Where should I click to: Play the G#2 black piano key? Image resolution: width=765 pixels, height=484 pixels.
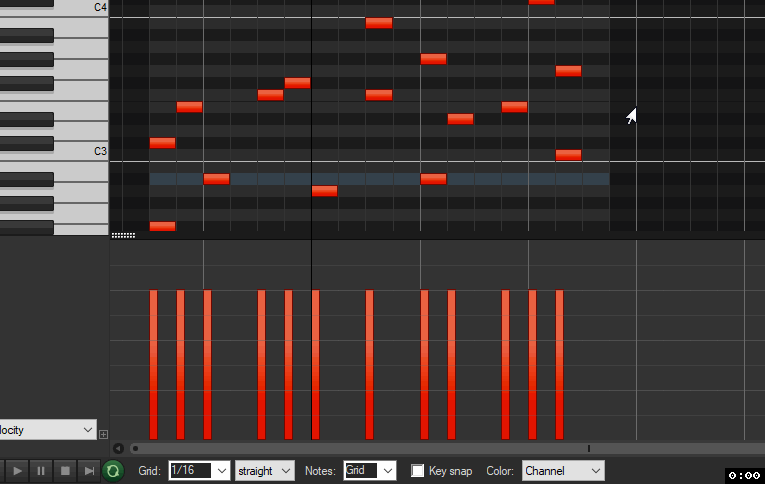(27, 203)
